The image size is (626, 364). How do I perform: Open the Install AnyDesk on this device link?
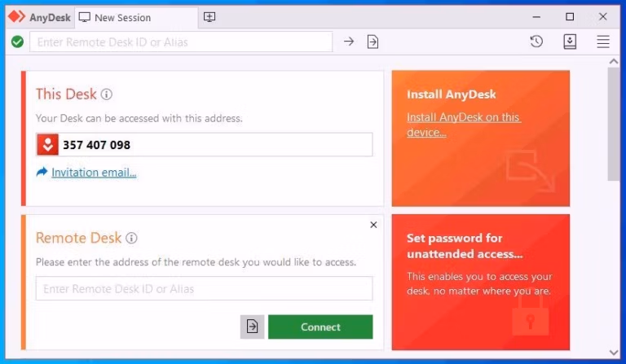tap(464, 125)
